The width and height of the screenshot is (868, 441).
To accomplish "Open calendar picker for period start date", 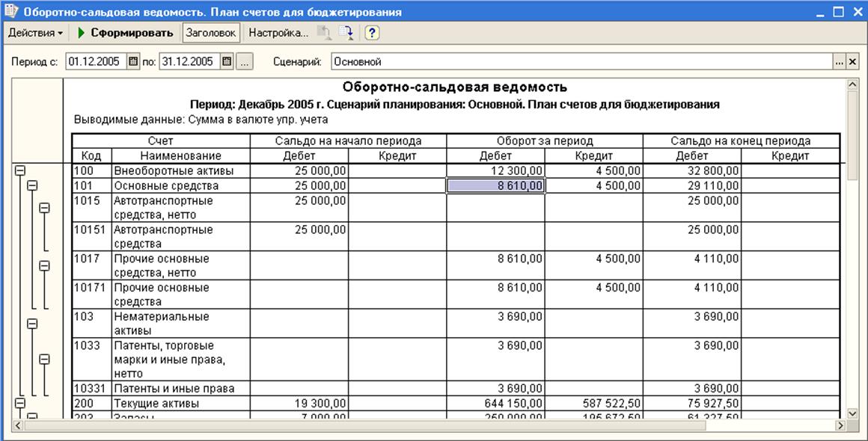I will (133, 61).
